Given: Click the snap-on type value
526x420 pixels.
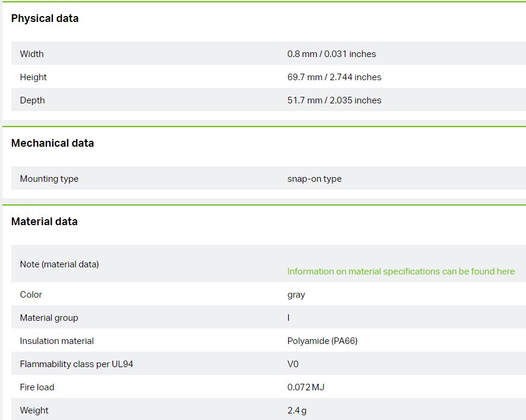Looking at the screenshot, I should 314,179.
